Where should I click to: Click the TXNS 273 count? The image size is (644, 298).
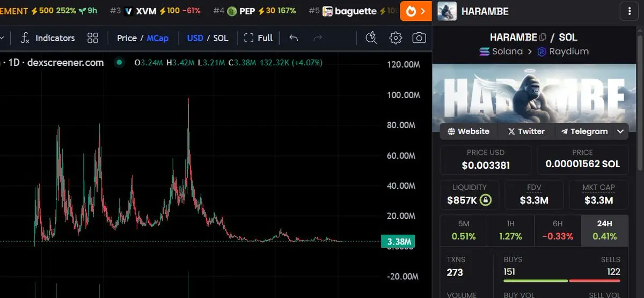pyautogui.click(x=455, y=273)
